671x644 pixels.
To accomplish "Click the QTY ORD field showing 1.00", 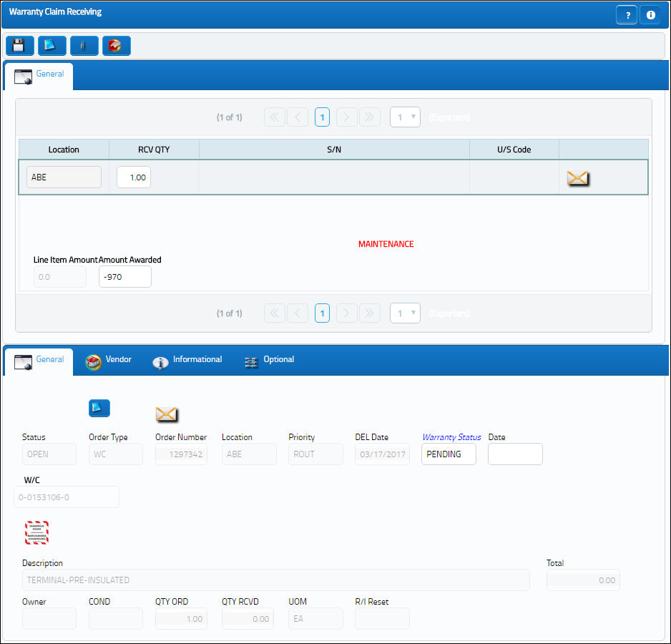I will pyautogui.click(x=181, y=618).
